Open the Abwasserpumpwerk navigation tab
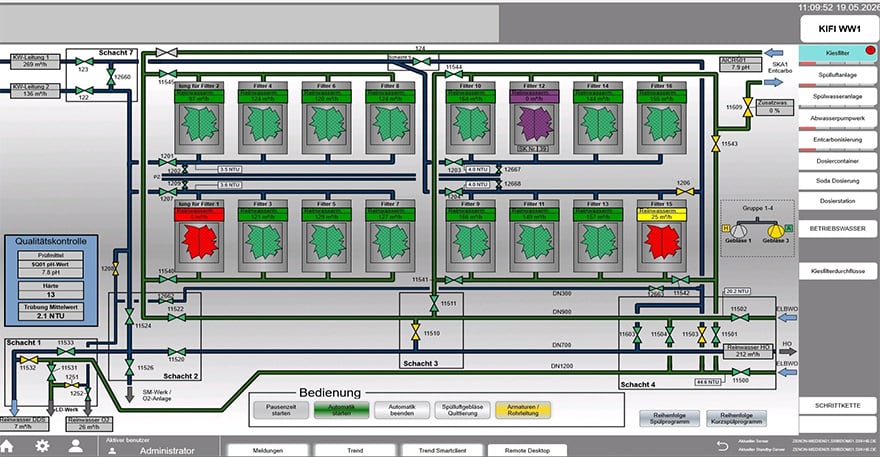Screen dimensions: 880x457 tap(837, 118)
